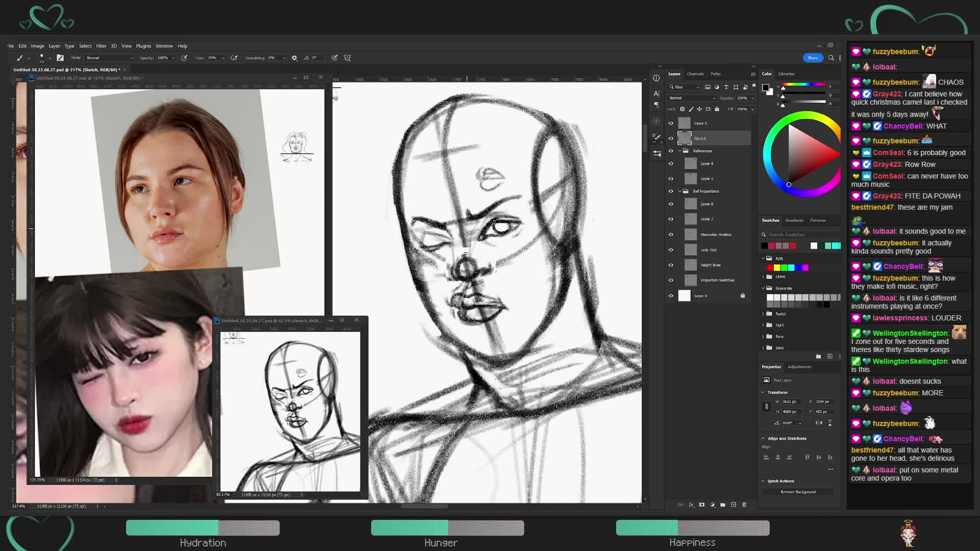Image resolution: width=980 pixels, height=551 pixels.
Task: Filter layers by type icon
Action: (726, 87)
